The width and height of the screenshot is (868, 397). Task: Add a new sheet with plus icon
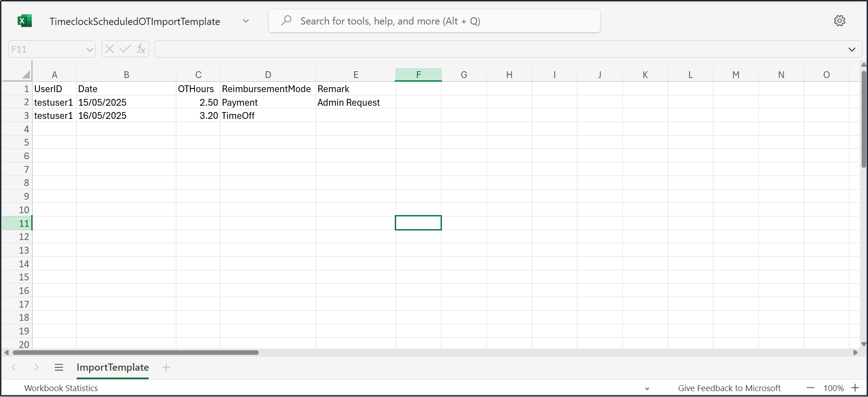tap(166, 368)
